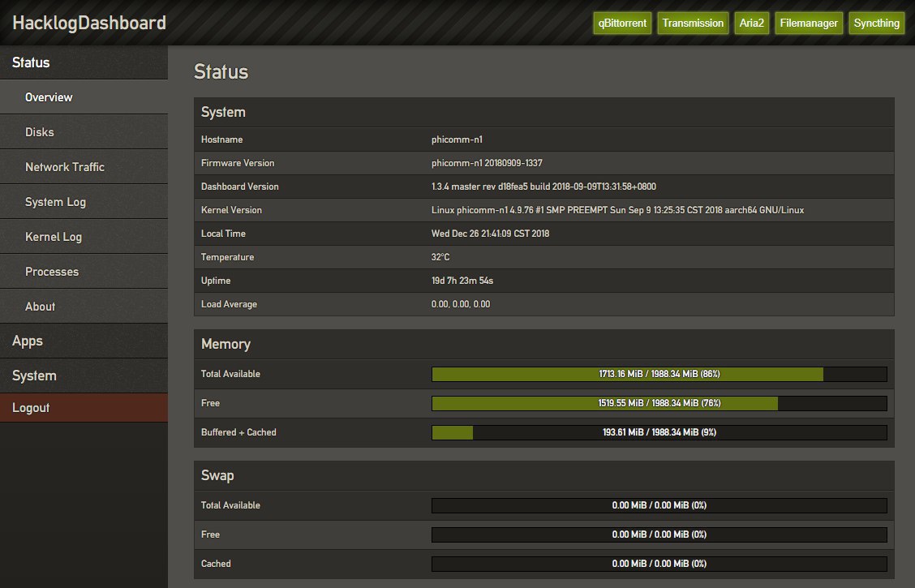Open the About page

click(x=41, y=307)
